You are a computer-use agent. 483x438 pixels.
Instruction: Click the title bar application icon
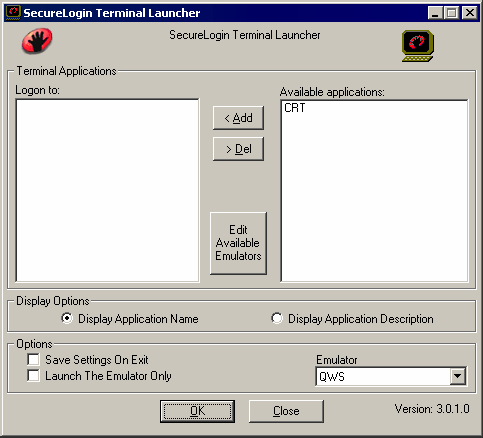pos(13,13)
